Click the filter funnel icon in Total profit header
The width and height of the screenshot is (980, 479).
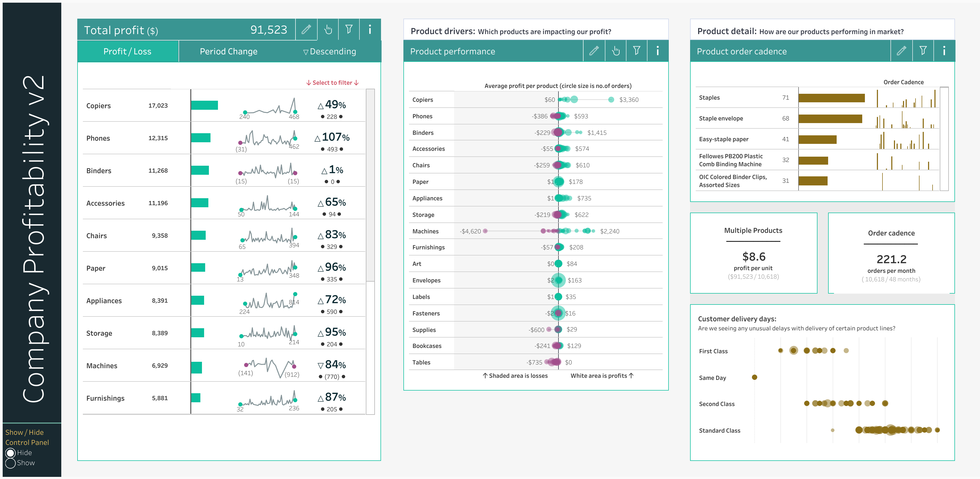pos(349,29)
